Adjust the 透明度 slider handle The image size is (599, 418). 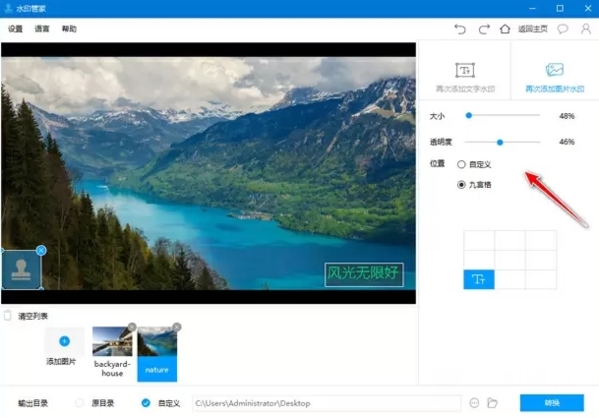(x=500, y=142)
